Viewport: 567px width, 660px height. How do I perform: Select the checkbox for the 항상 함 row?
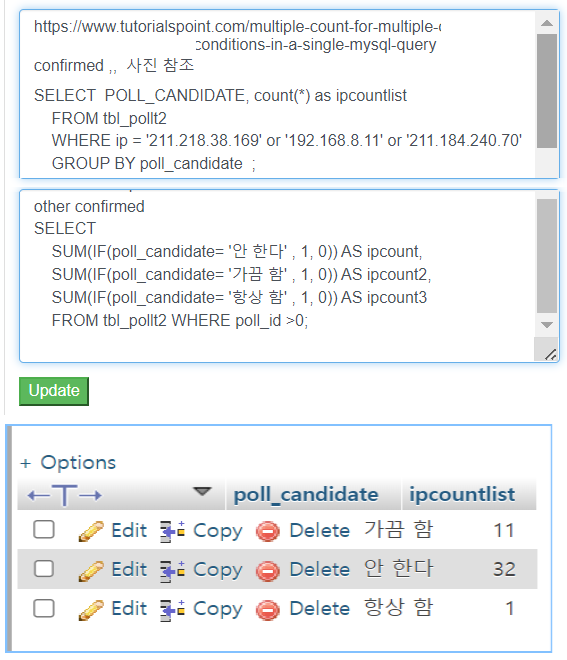(44, 608)
